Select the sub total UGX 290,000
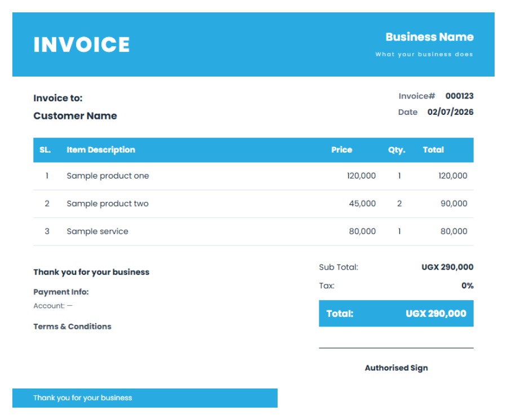The height and width of the screenshot is (420, 507). click(x=447, y=267)
